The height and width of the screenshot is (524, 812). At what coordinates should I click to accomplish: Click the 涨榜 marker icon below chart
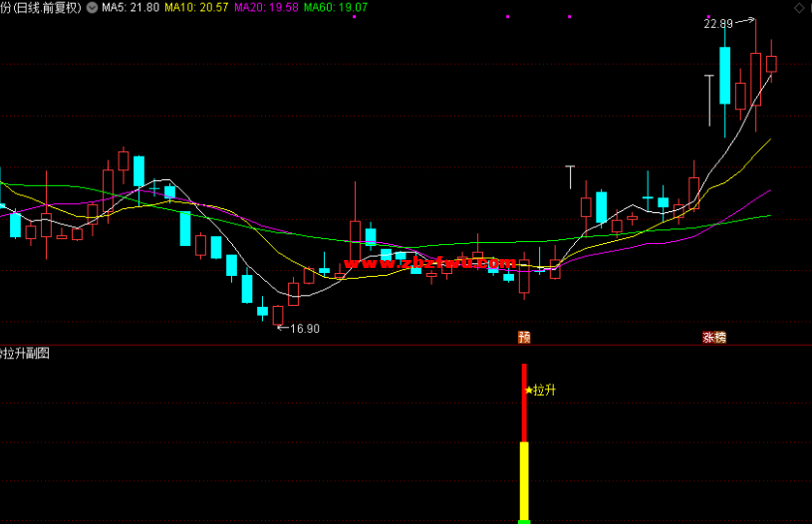tap(714, 337)
